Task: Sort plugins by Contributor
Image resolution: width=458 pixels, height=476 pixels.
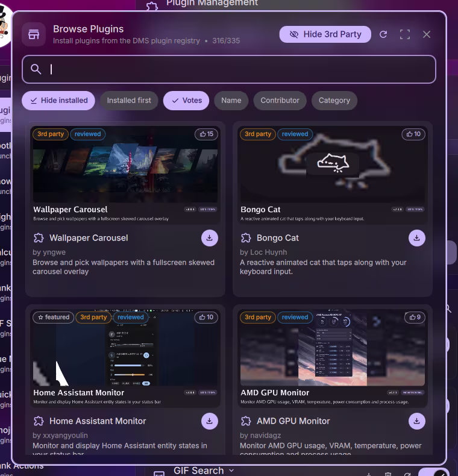Action: pyautogui.click(x=280, y=101)
